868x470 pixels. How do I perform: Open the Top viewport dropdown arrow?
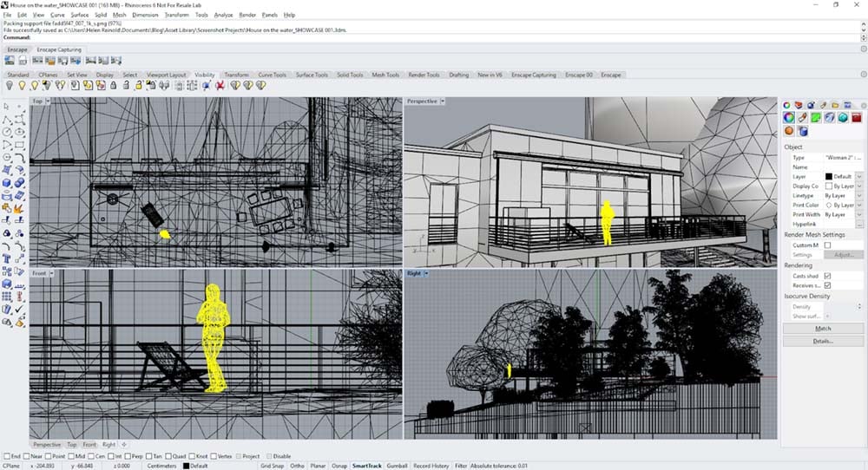point(48,101)
